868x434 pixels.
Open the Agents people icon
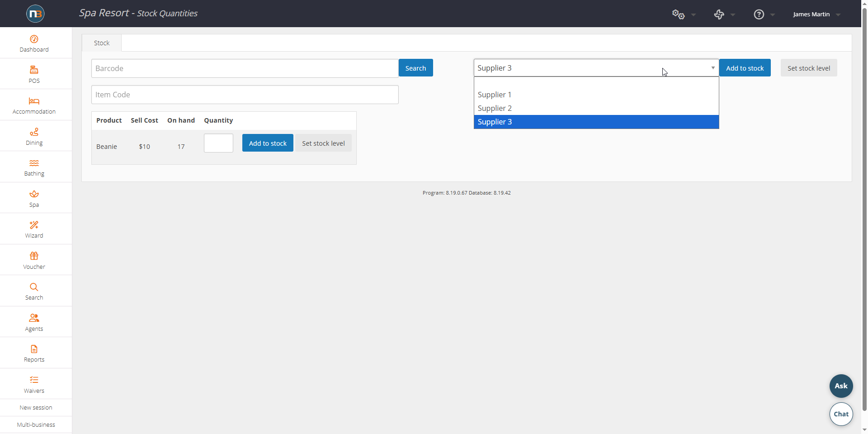pos(34,318)
